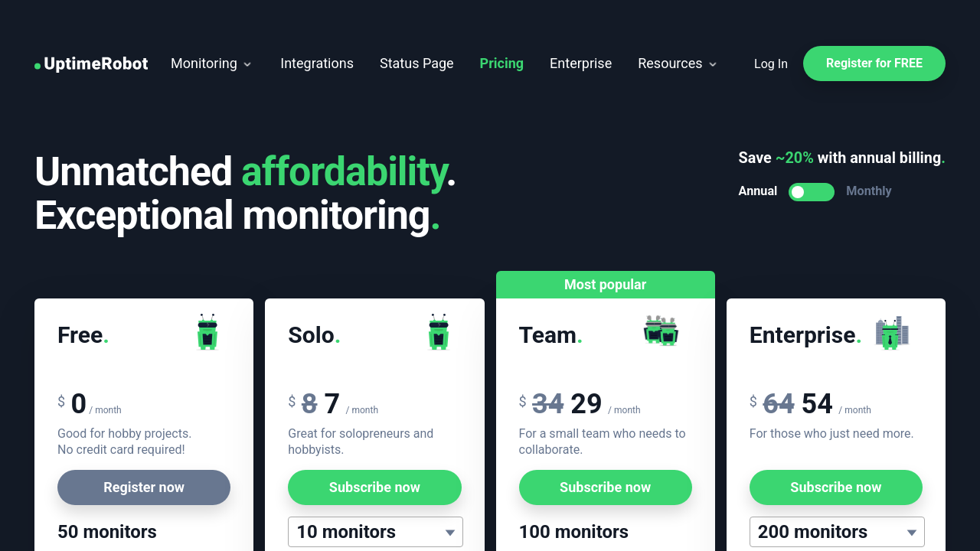980x551 pixels.
Task: Open the Enterprise 200 monitors dropdown
Action: (x=836, y=532)
